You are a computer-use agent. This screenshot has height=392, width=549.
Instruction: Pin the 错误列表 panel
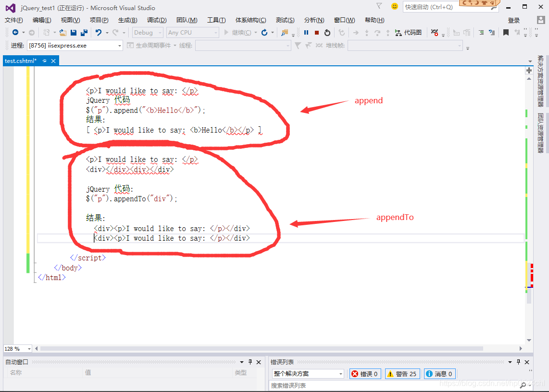518,362
